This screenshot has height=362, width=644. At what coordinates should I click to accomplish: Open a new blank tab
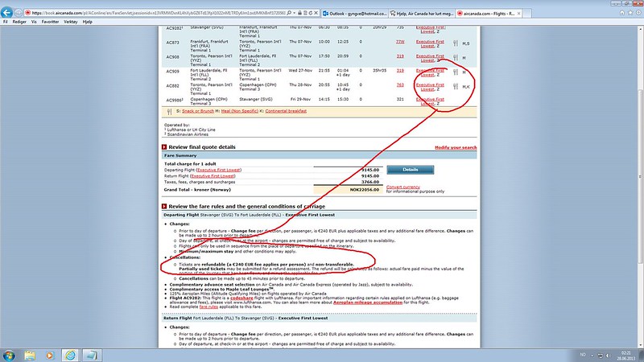[527, 14]
